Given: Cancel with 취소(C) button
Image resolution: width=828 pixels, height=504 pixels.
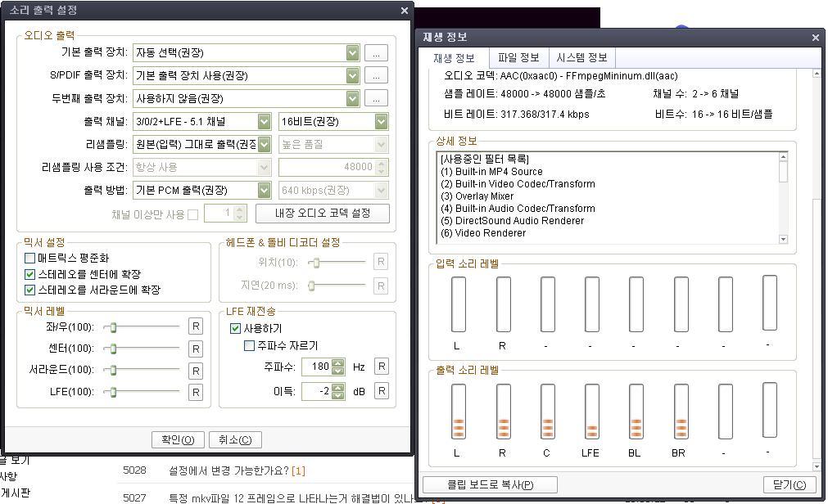Looking at the screenshot, I should (x=236, y=439).
